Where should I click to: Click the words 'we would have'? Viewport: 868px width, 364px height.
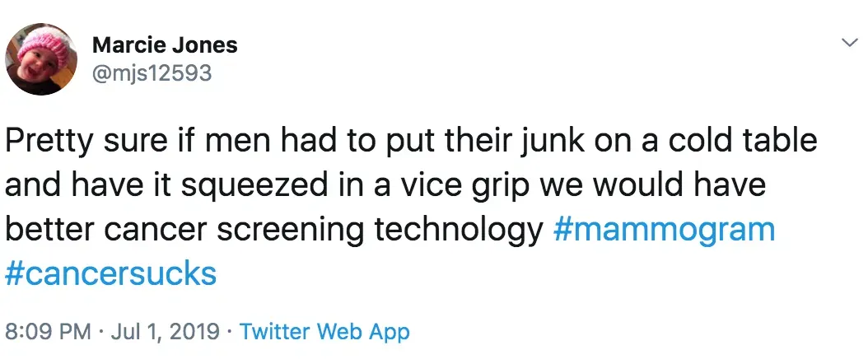pyautogui.click(x=652, y=185)
